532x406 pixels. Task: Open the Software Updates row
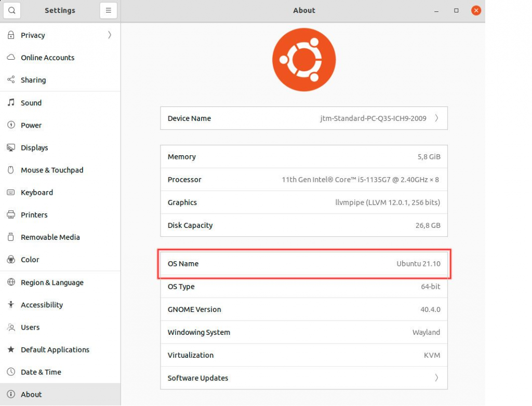pos(304,378)
